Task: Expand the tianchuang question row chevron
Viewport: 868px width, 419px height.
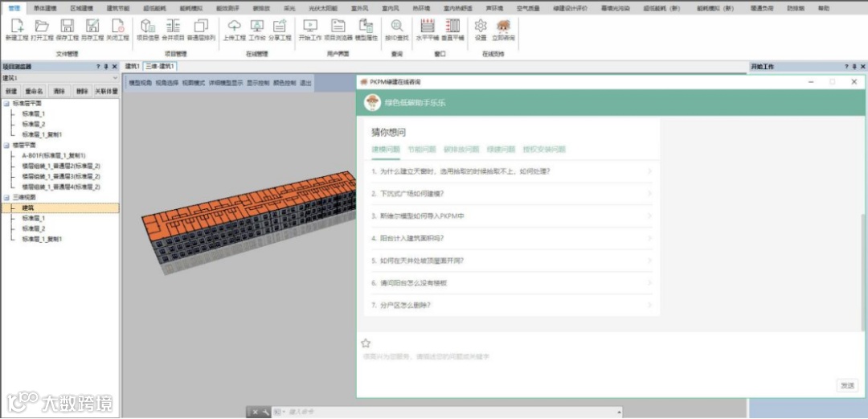Action: coord(649,171)
